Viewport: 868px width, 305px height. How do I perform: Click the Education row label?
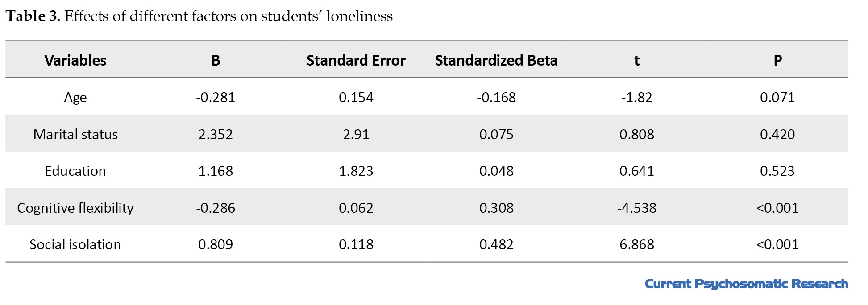[x=75, y=171]
